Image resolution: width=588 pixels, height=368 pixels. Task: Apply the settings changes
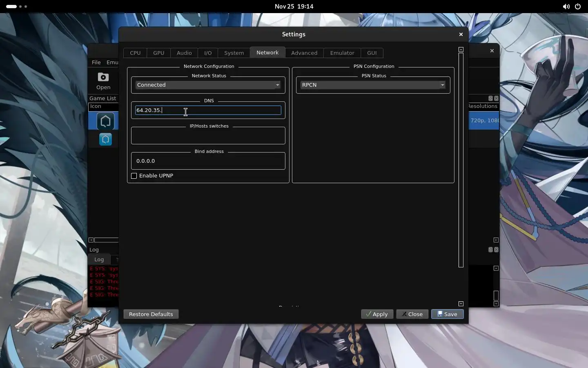tap(377, 314)
